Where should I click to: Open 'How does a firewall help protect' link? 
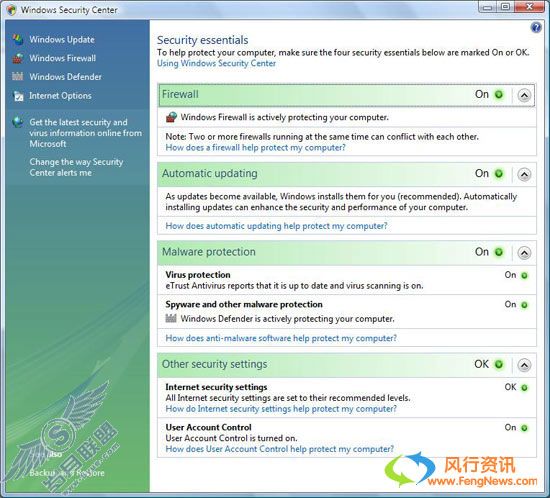click(x=255, y=148)
